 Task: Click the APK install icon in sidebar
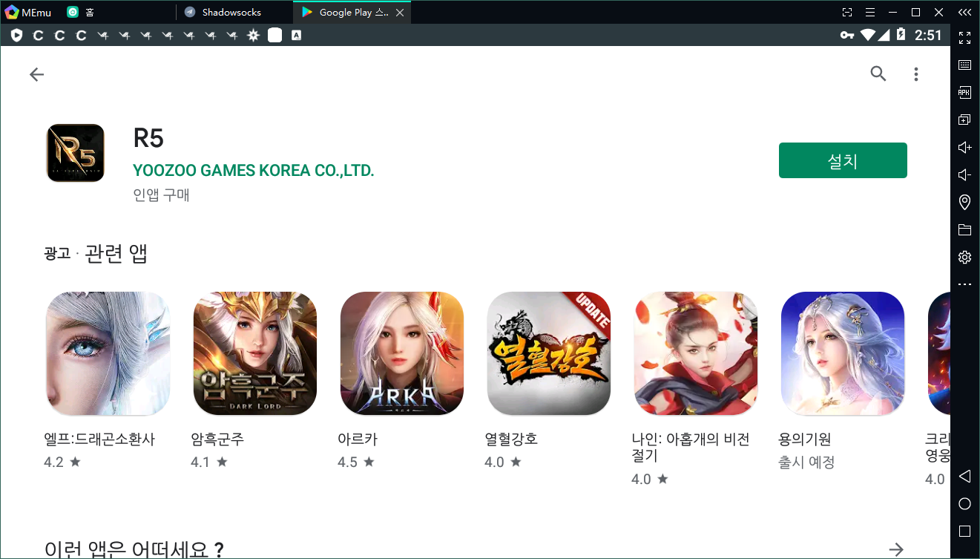[964, 93]
